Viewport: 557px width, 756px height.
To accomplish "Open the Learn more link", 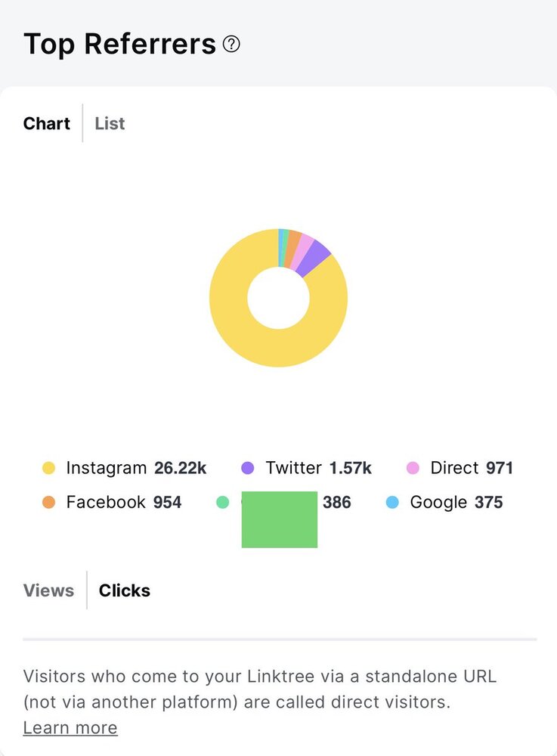I will 70,728.
